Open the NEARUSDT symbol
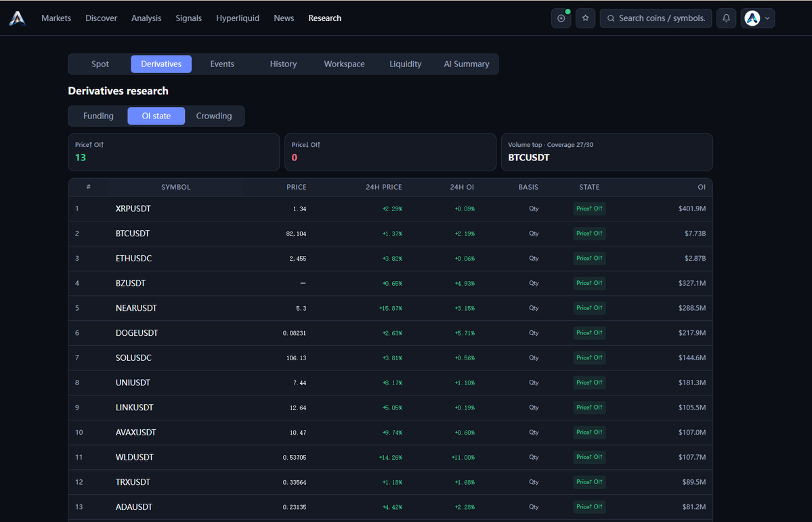The width and height of the screenshot is (812, 522). (136, 308)
